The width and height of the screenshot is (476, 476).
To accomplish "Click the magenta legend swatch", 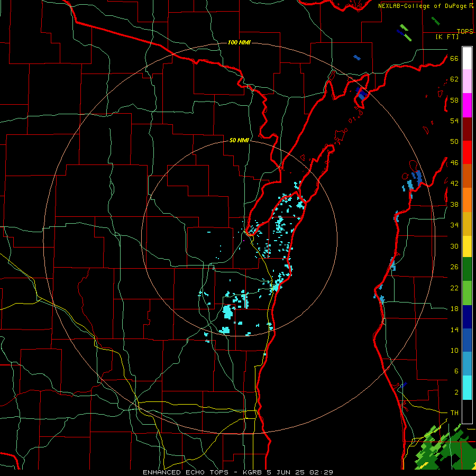I will [x=467, y=105].
